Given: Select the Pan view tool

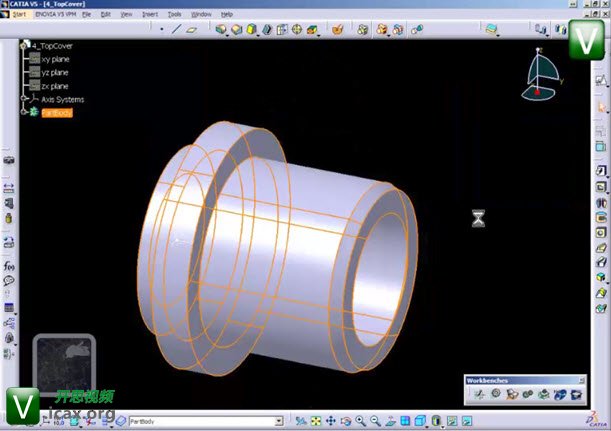Looking at the screenshot, I should pyautogui.click(x=331, y=421).
